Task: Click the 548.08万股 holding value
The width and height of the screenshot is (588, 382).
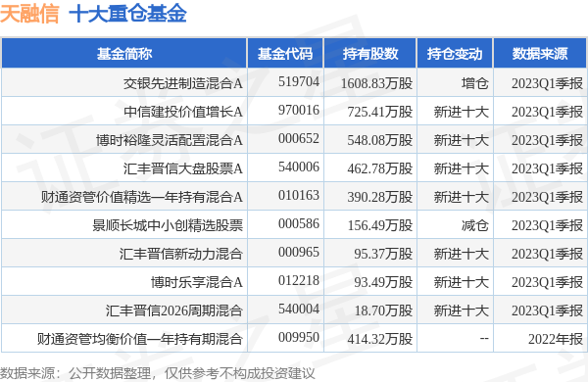Action: click(x=380, y=140)
